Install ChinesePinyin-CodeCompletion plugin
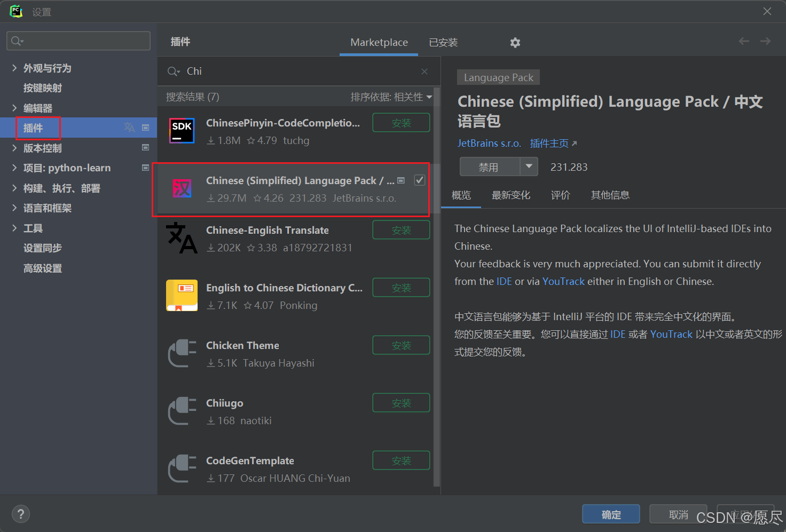 [x=401, y=123]
